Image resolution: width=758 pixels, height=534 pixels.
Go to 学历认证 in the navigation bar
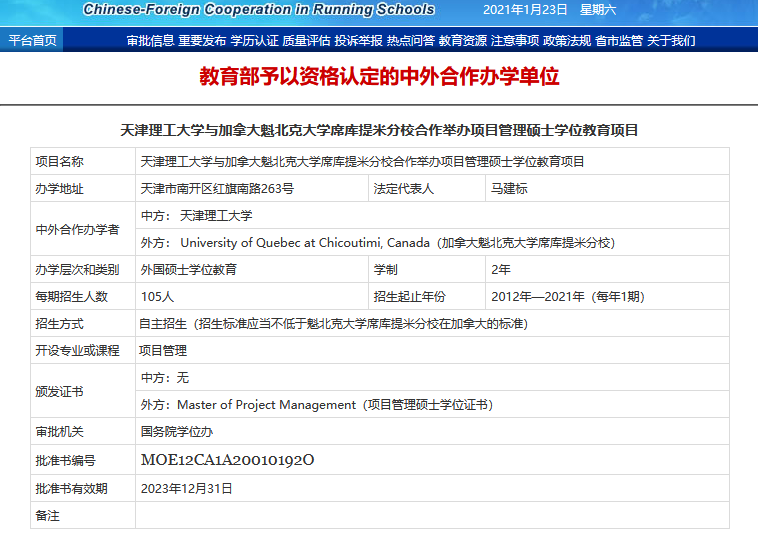(254, 41)
